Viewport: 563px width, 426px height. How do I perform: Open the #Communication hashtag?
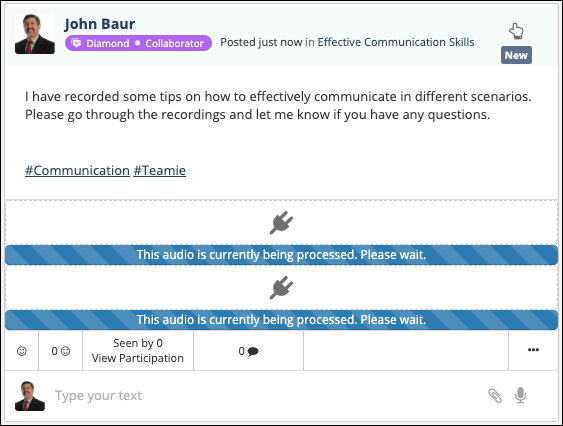pos(77,170)
